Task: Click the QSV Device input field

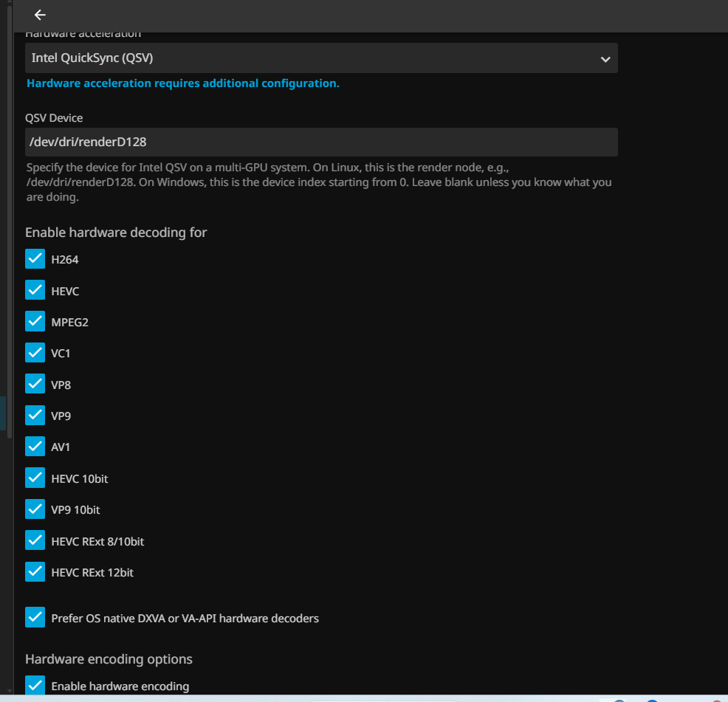Action: coord(321,142)
